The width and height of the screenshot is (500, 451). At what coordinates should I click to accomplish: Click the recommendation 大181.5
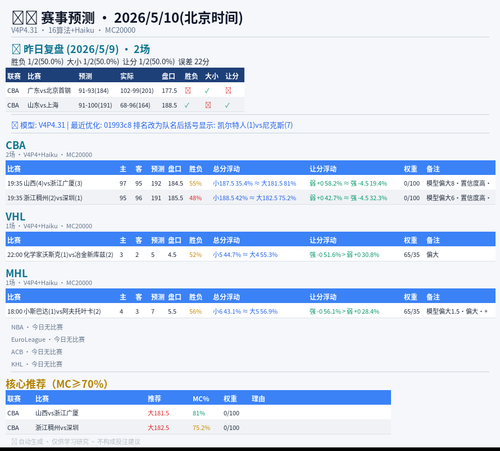pos(158,413)
